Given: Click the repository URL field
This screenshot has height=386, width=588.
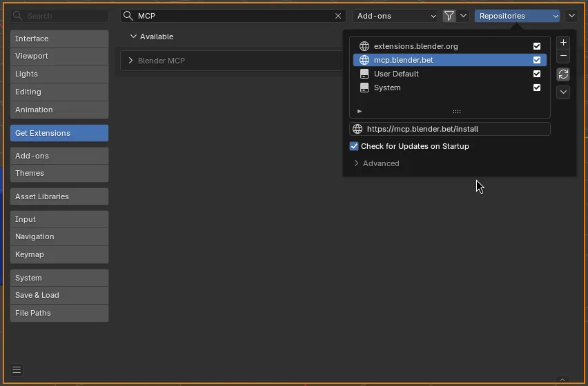Looking at the screenshot, I should pos(449,129).
